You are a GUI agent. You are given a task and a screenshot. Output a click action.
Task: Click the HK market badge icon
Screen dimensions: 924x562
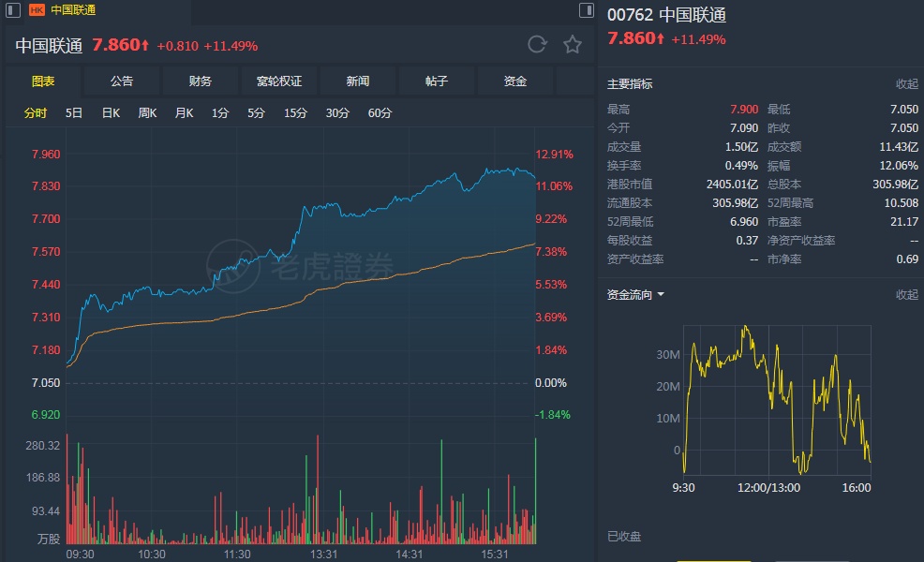pyautogui.click(x=37, y=10)
